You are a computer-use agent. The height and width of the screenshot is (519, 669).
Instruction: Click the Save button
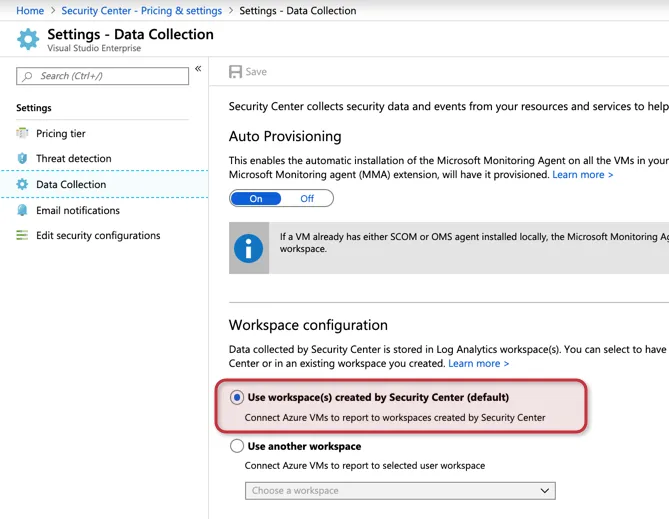248,72
